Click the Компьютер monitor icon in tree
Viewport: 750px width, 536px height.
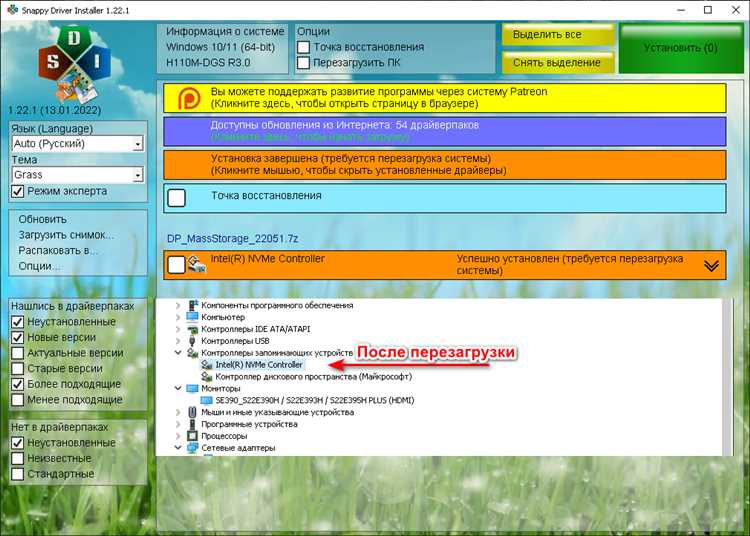click(x=192, y=317)
